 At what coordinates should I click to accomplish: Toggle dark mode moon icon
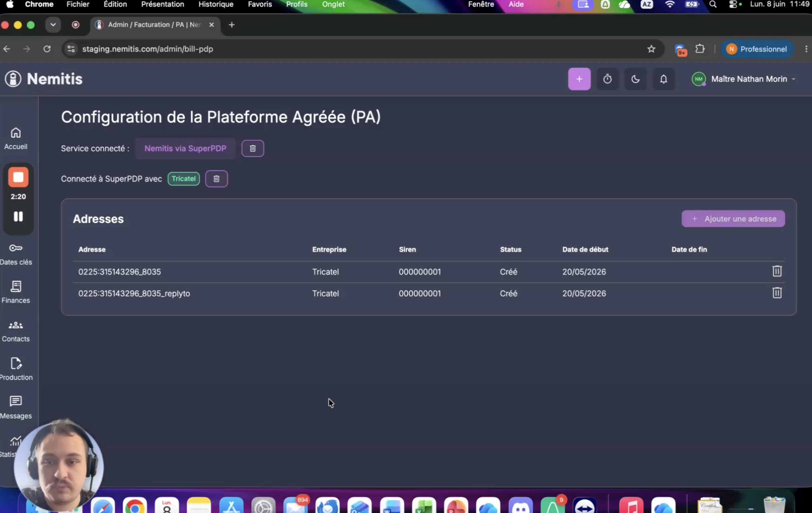[635, 79]
